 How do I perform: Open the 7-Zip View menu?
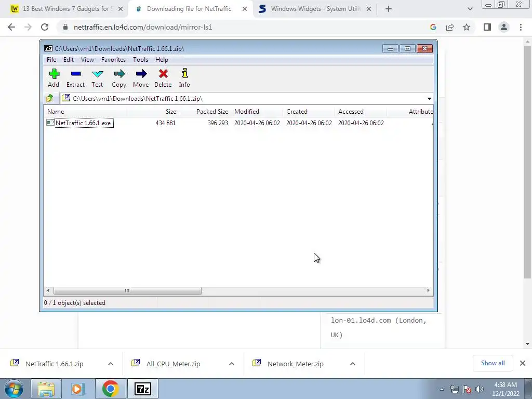[x=87, y=60]
